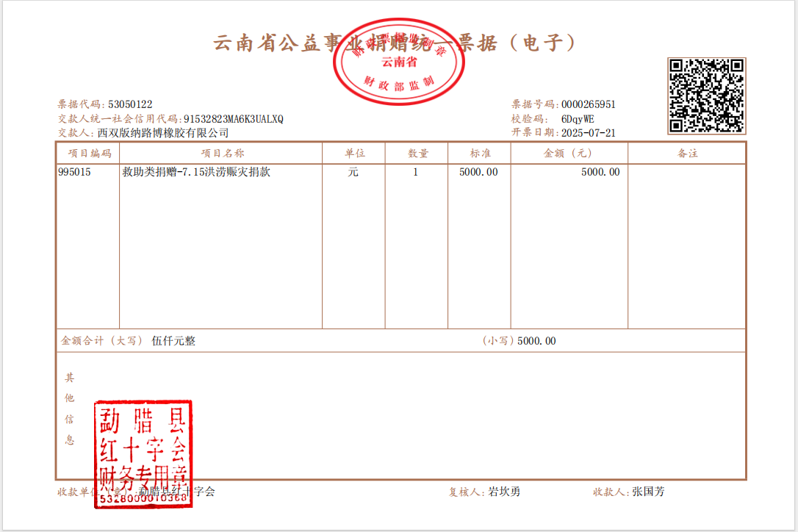
Task: Click the 项目编码 column header
Action: click(x=88, y=153)
